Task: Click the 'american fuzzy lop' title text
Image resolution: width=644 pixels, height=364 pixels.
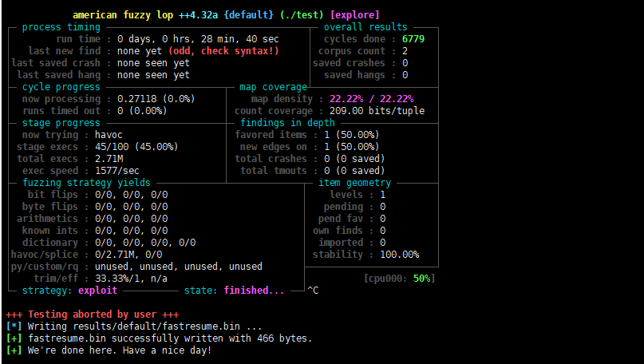Action: tap(123, 15)
